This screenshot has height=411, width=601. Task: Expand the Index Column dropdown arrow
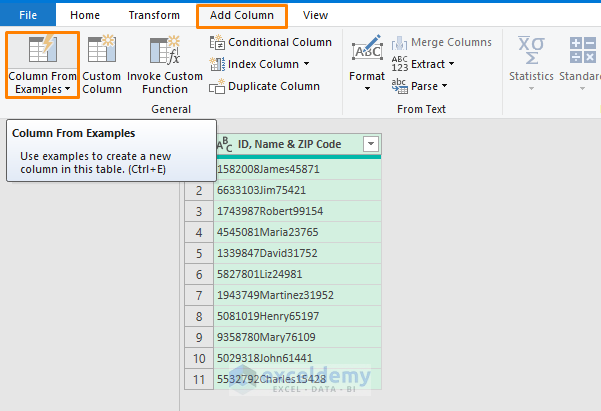pyautogui.click(x=305, y=65)
